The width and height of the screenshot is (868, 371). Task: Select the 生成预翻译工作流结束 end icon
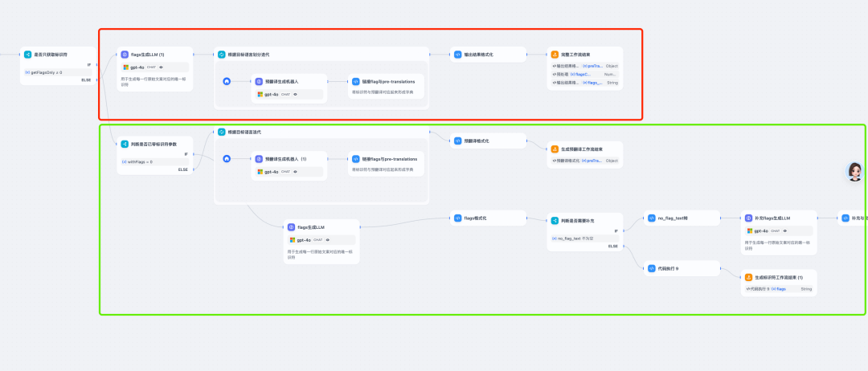click(x=555, y=149)
